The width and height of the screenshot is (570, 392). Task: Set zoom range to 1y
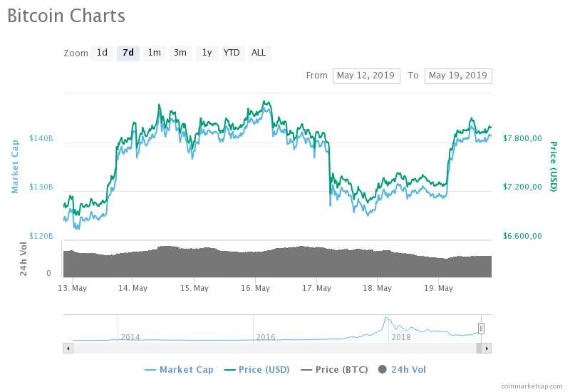207,53
